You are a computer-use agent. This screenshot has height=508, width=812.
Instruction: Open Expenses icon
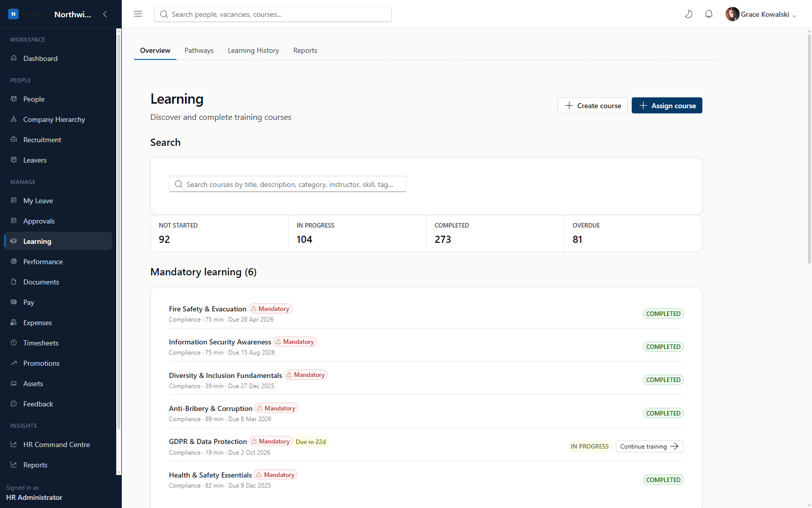tap(14, 323)
